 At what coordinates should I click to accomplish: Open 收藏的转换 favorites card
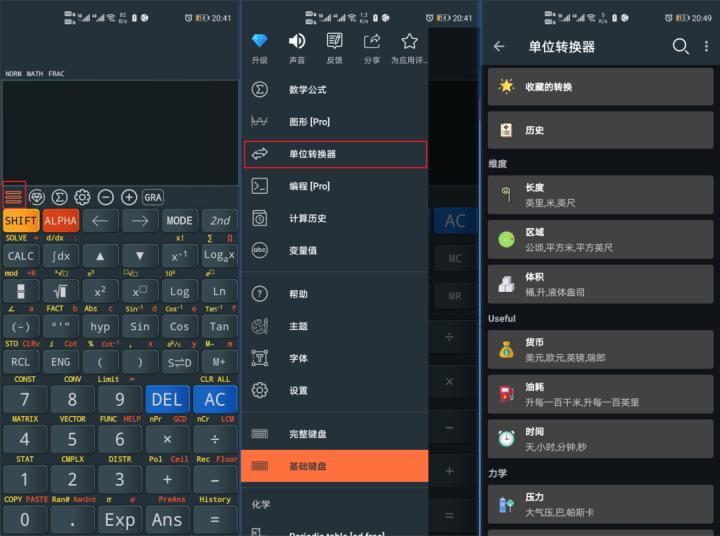click(601, 87)
